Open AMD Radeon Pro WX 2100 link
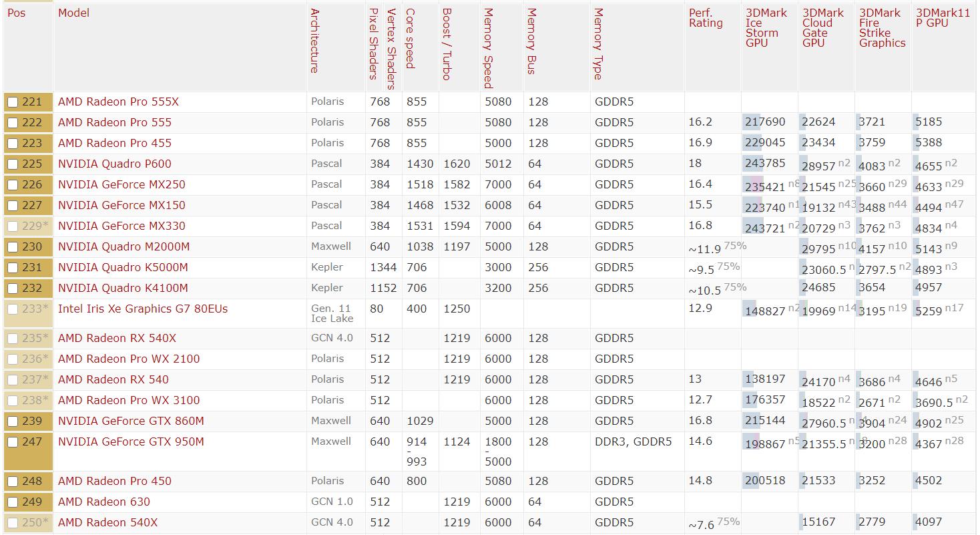Image resolution: width=980 pixels, height=535 pixels. [129, 359]
